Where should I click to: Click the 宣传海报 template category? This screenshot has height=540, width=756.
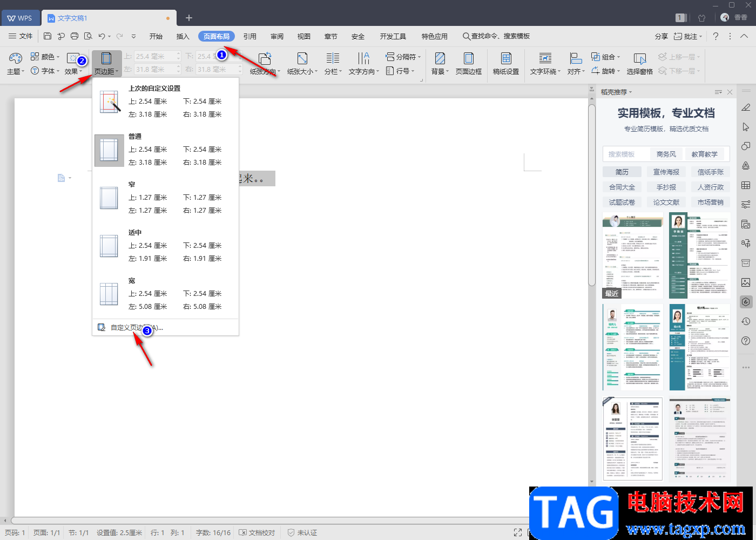(666, 172)
